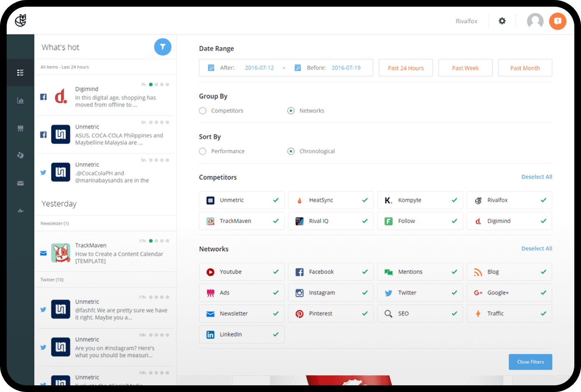Open the activity pulse sidebar icon
The width and height of the screenshot is (581, 392).
coord(20,211)
